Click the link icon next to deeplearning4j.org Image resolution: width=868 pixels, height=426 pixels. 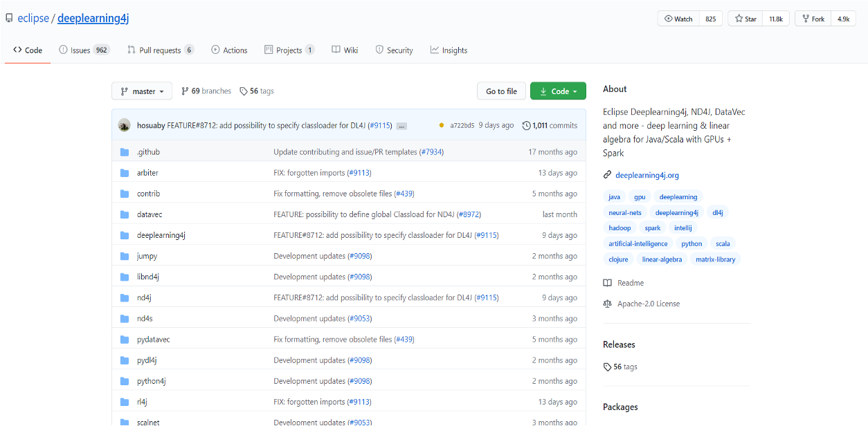point(607,175)
